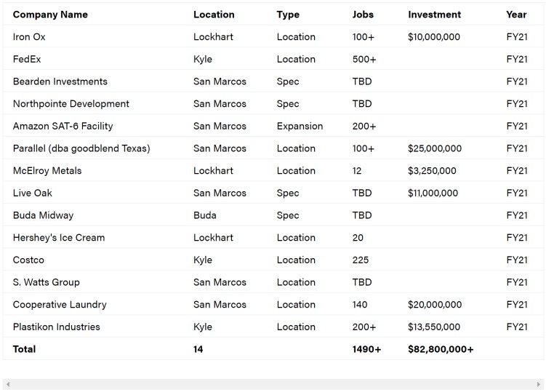The height and width of the screenshot is (392, 546).
Task: Click the '225' jobs value for Costco
Action: click(361, 260)
